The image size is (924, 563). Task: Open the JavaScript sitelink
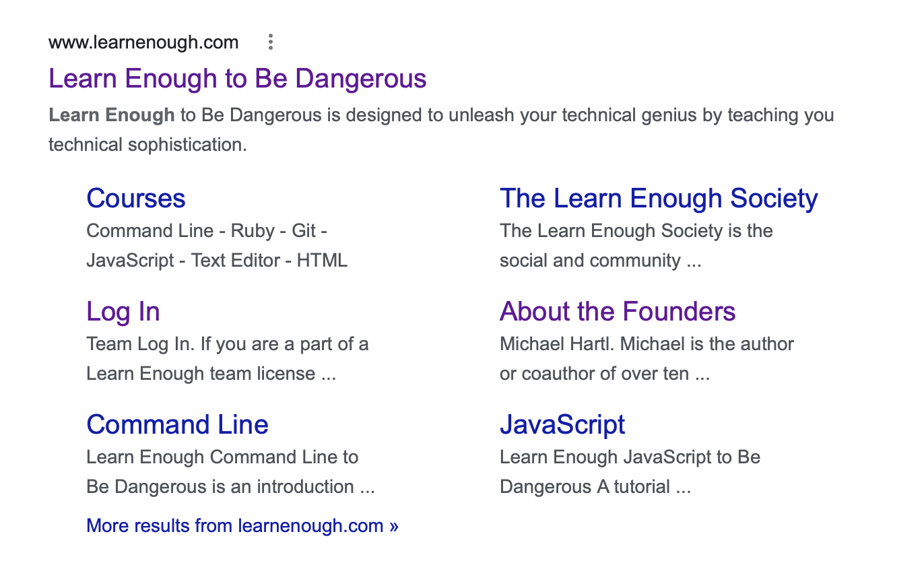(562, 425)
